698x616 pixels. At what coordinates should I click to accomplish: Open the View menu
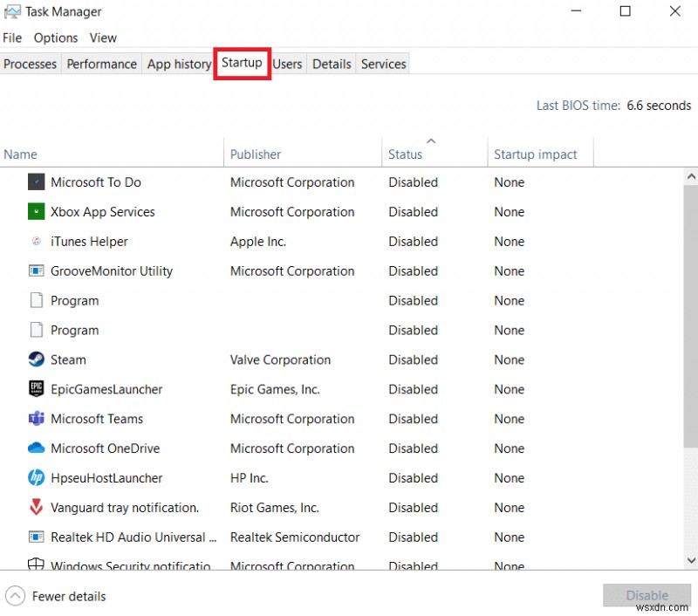(103, 38)
